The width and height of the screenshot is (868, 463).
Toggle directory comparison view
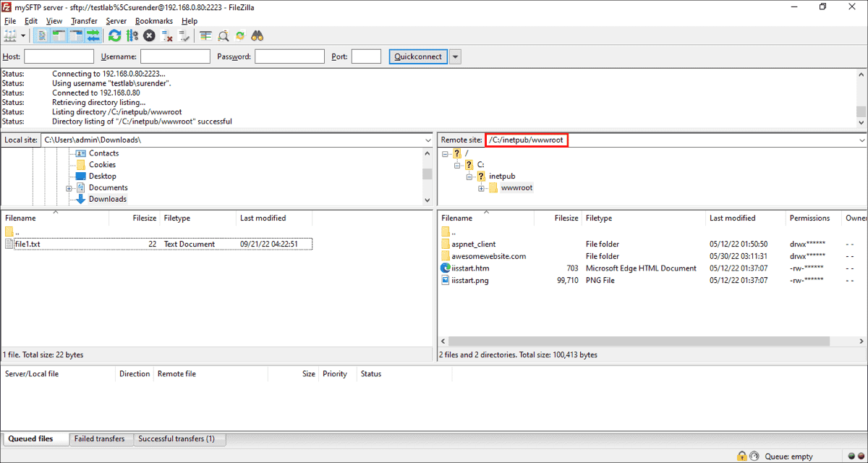(205, 35)
